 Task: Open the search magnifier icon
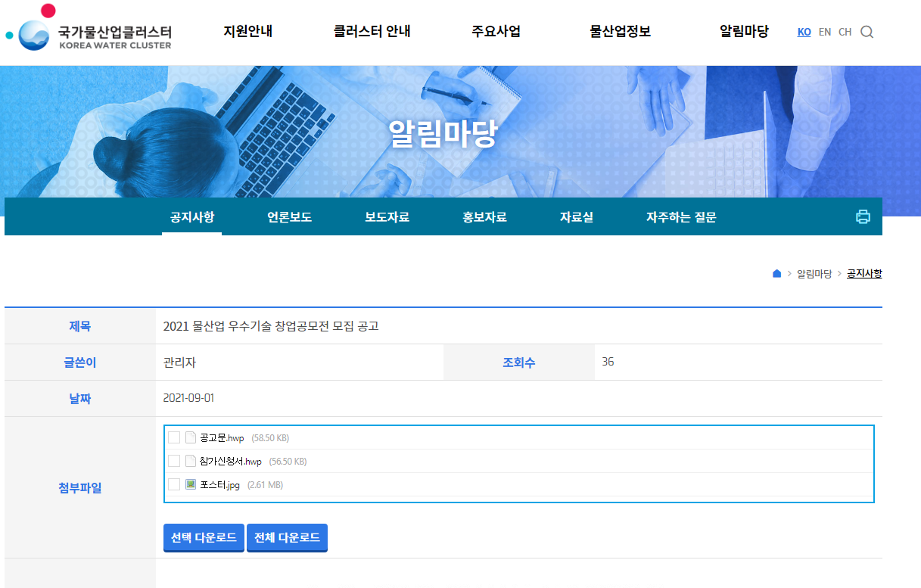pos(867,32)
